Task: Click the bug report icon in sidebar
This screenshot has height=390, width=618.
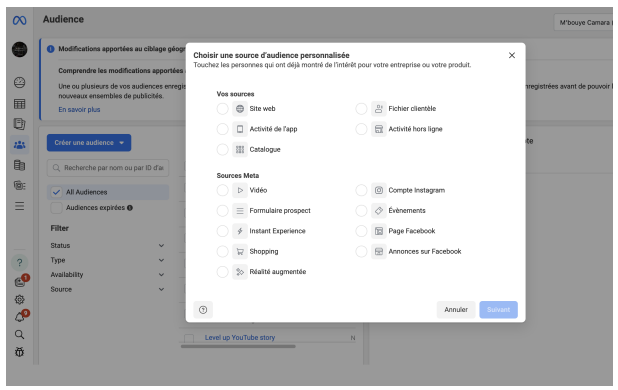Action: point(19,352)
